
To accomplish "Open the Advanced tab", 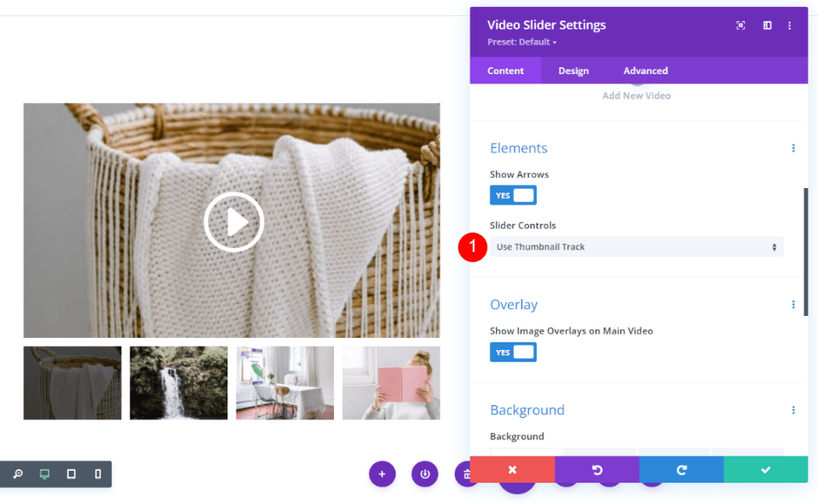I will tap(645, 71).
